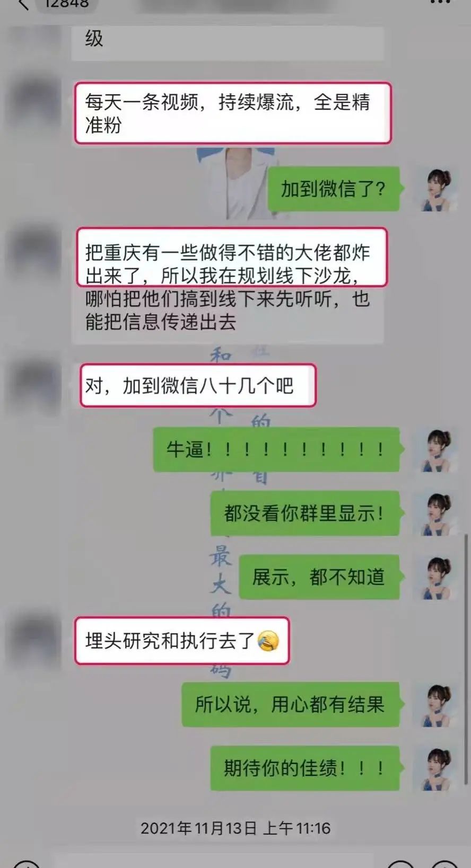Select the 对,加到微信八十几个吧 bubble

pyautogui.click(x=198, y=385)
